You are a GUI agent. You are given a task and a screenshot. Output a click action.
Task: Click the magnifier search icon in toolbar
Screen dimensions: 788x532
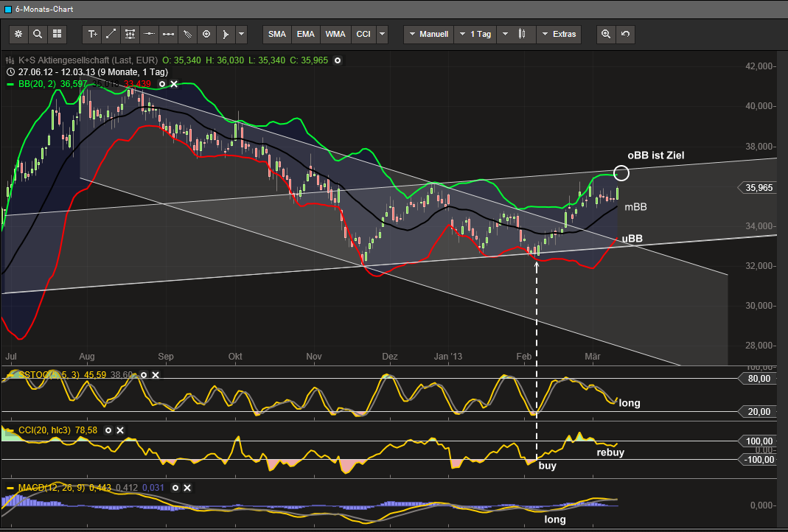pos(38,34)
